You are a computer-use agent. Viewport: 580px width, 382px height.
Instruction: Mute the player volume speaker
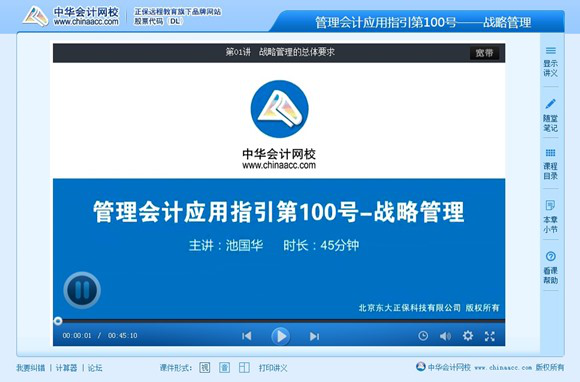point(445,336)
